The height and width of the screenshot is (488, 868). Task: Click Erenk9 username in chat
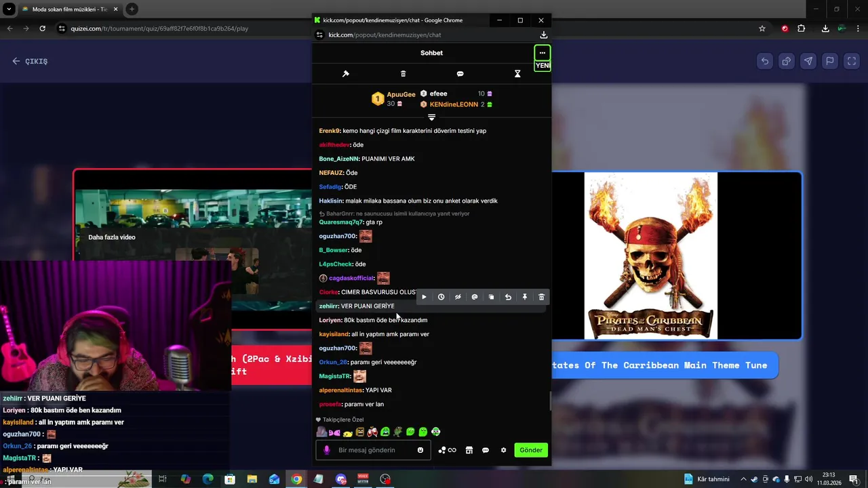pos(330,131)
